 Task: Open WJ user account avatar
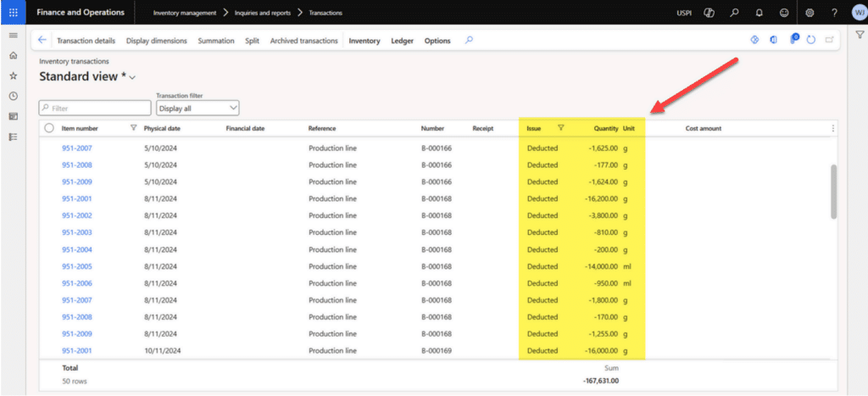click(859, 12)
